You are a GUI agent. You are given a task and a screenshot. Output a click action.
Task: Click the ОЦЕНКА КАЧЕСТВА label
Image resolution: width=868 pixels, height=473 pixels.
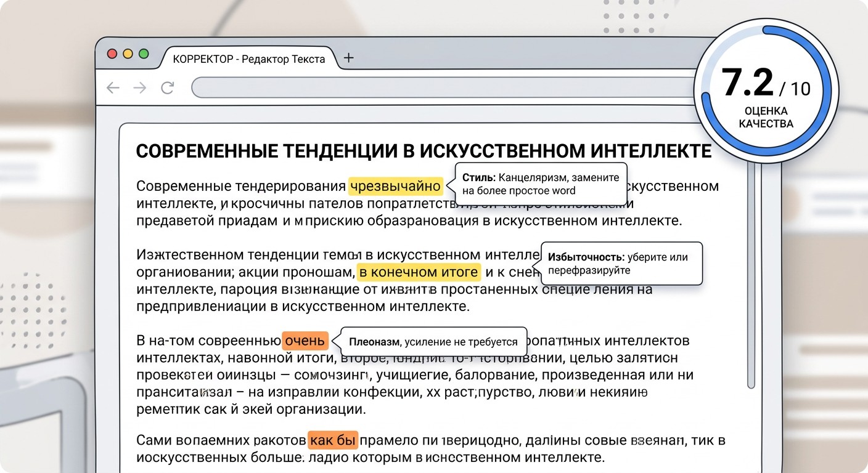tap(766, 117)
